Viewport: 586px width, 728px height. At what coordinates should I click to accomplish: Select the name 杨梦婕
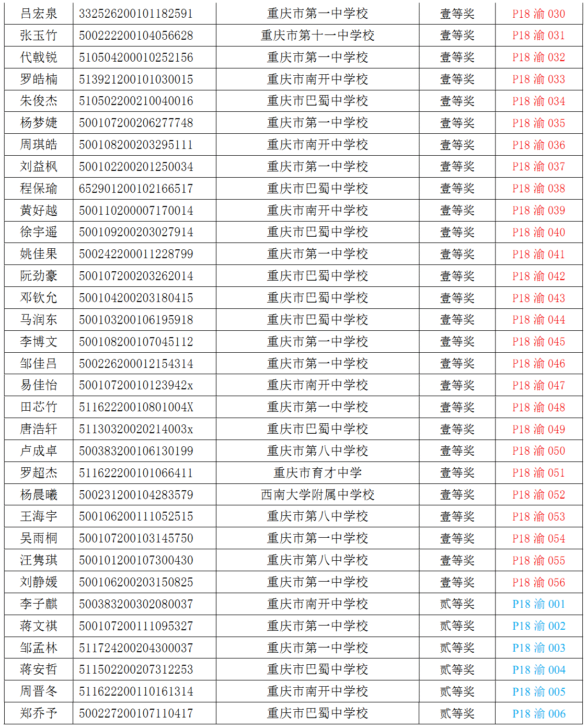pyautogui.click(x=39, y=123)
